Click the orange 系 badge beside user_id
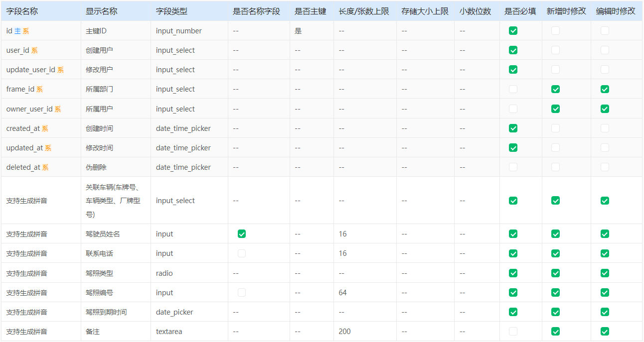Image resolution: width=644 pixels, height=342 pixels. point(34,50)
